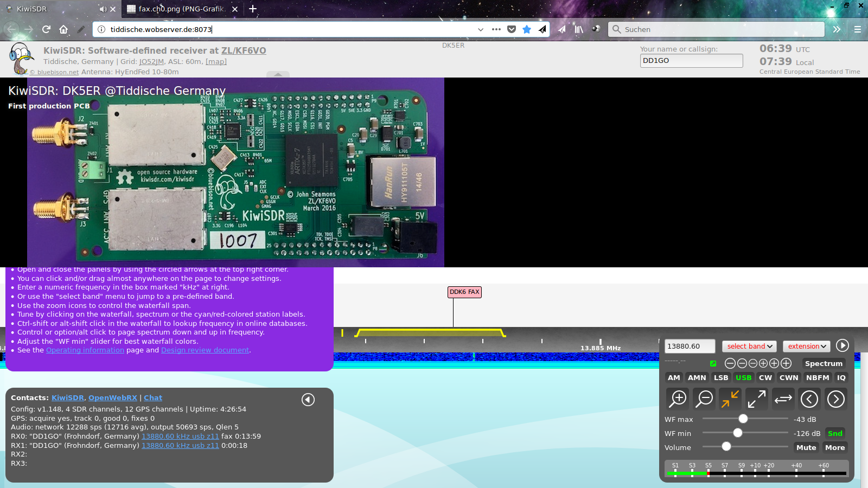
Task: Go to the browser home page icon
Action: (x=63, y=29)
